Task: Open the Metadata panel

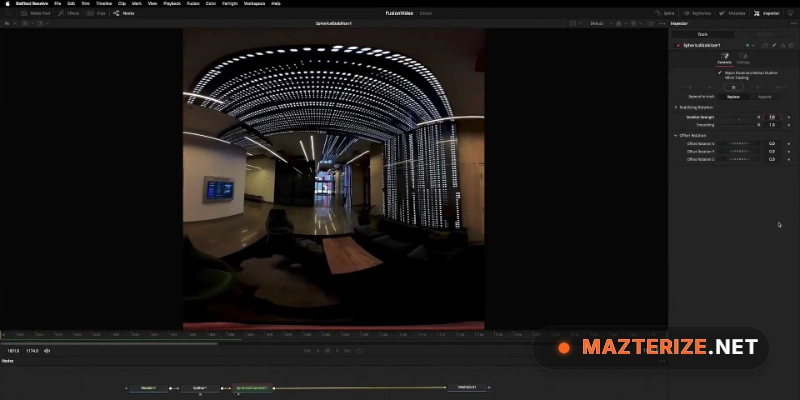Action: pyautogui.click(x=732, y=13)
